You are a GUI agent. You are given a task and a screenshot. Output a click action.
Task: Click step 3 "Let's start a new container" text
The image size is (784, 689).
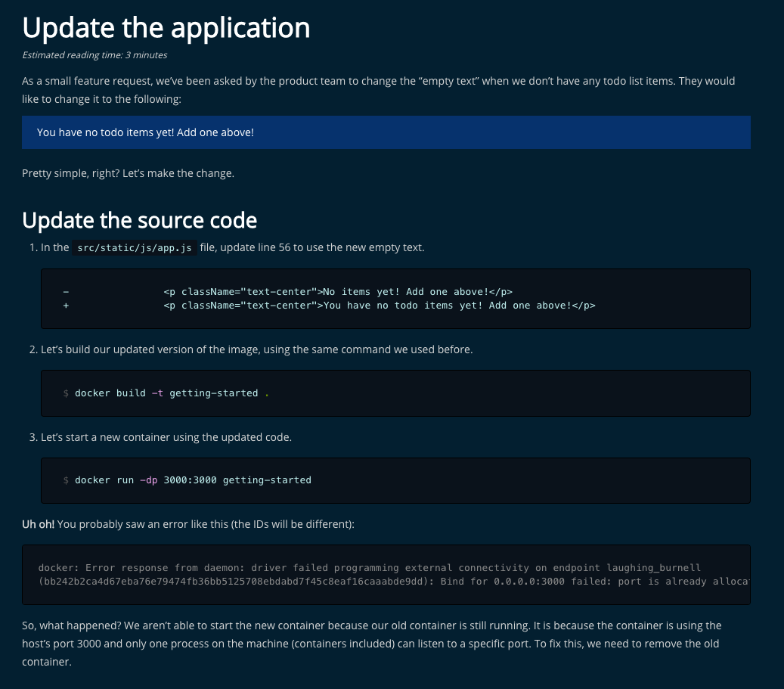166,437
